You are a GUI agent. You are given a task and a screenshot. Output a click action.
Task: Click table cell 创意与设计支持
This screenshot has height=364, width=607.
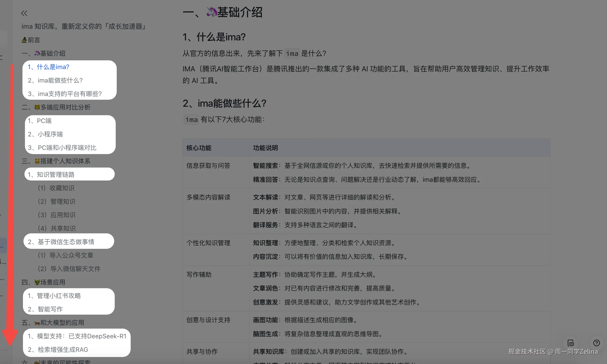click(x=208, y=320)
